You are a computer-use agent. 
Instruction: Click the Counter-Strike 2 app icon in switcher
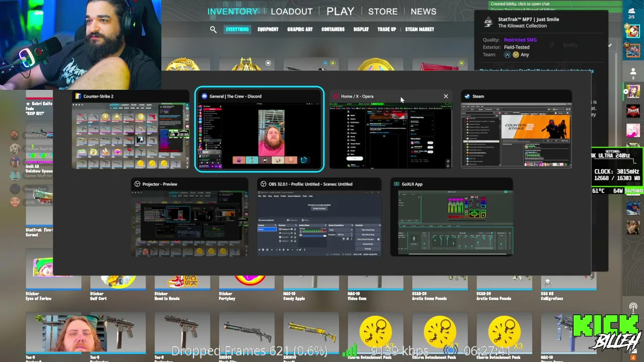point(78,96)
